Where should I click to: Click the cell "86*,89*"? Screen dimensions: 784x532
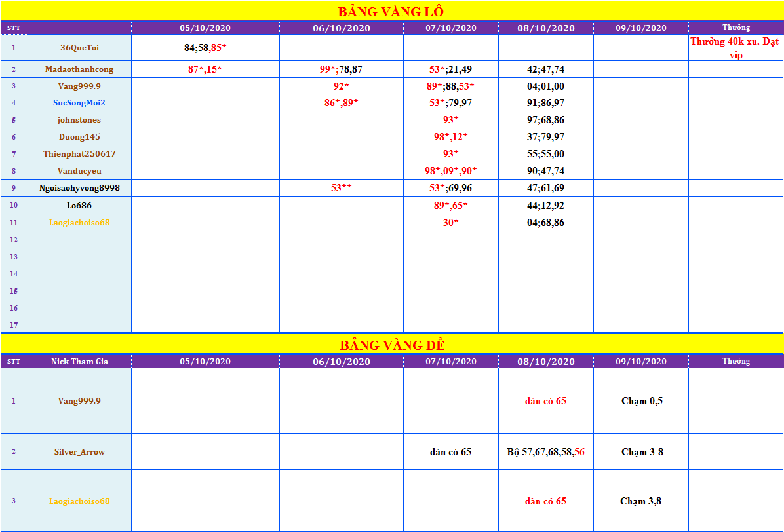(x=342, y=103)
